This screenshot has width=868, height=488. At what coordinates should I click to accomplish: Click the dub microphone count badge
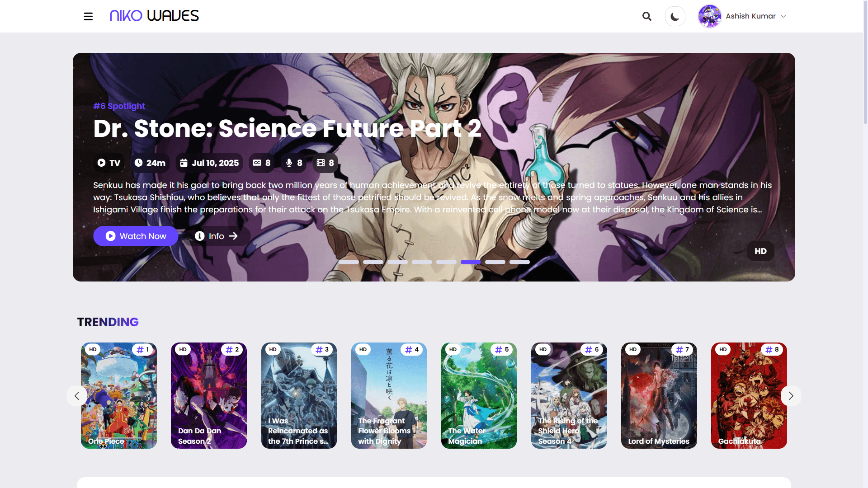[294, 163]
